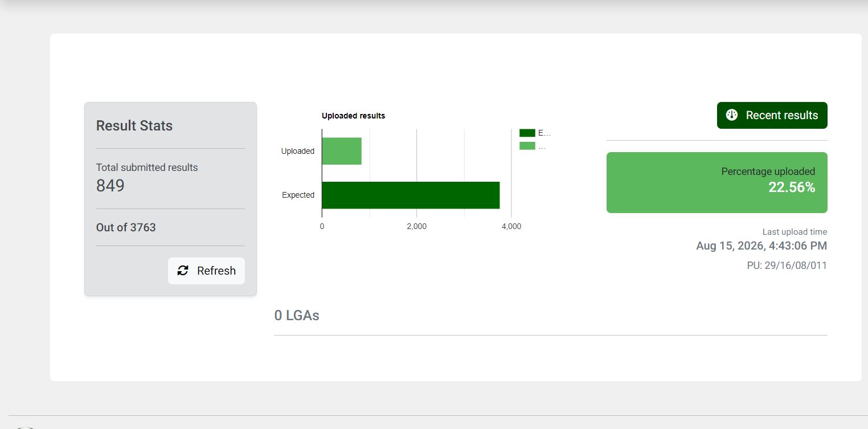This screenshot has width=868, height=429.
Task: Click the Total submitted results count 849
Action: [x=110, y=186]
